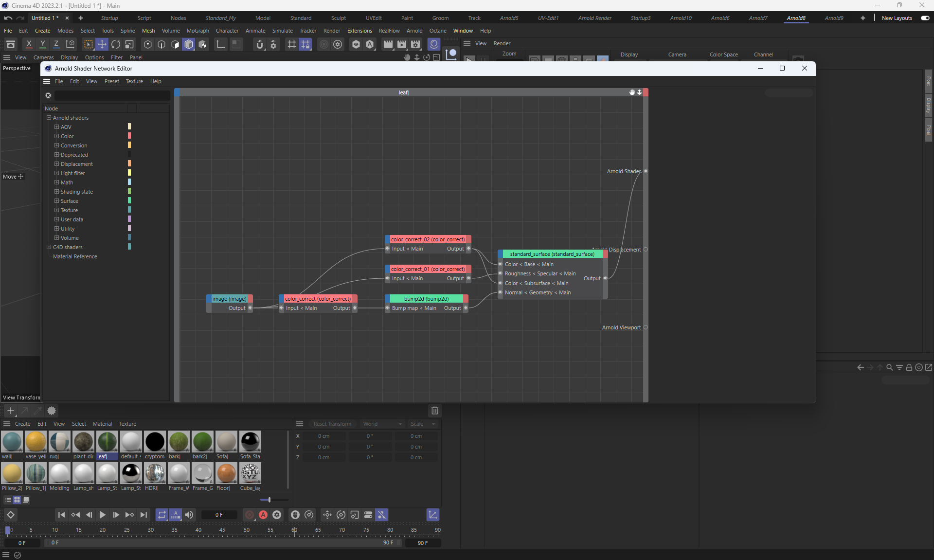Select the bark2 material thumbnail
Image resolution: width=934 pixels, height=560 pixels.
202,442
